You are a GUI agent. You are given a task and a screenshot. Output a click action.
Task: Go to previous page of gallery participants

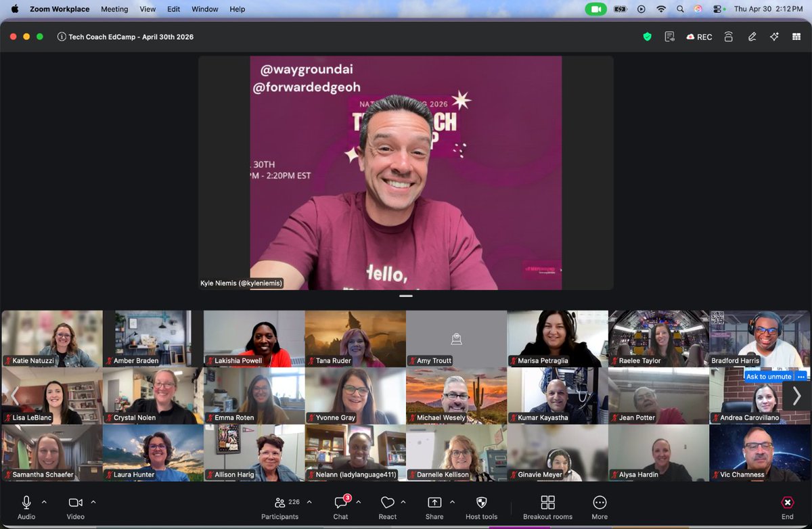15,396
